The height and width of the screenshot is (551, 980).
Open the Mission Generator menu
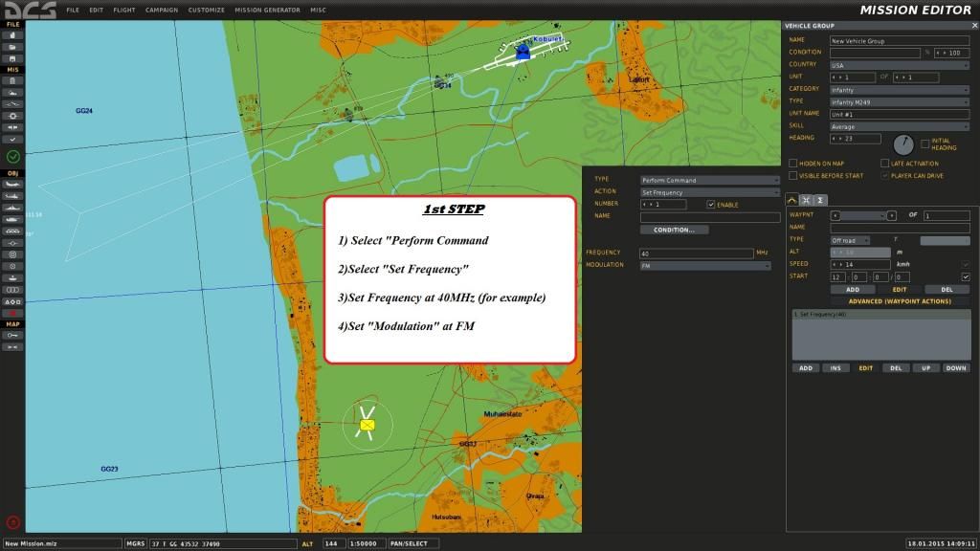click(x=267, y=10)
